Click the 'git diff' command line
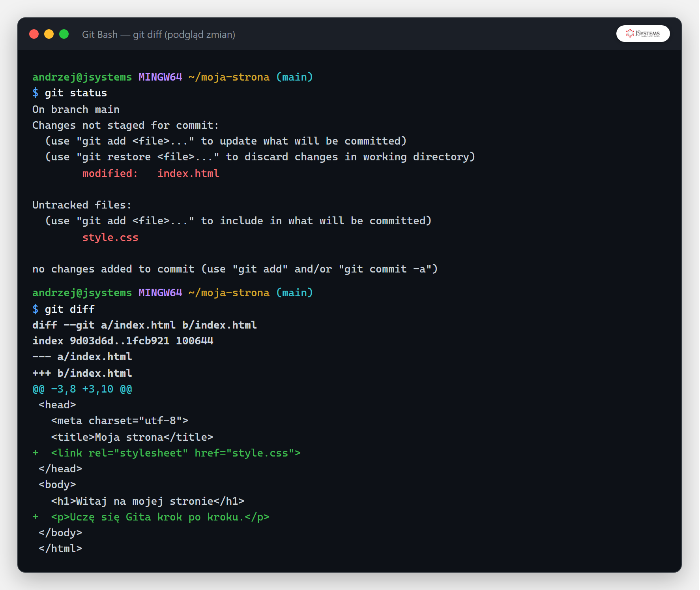The height and width of the screenshot is (590, 700). (64, 309)
